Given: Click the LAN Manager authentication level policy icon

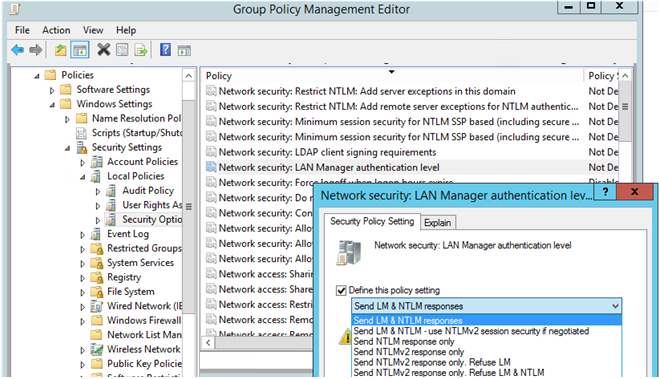Looking at the screenshot, I should coord(211,167).
